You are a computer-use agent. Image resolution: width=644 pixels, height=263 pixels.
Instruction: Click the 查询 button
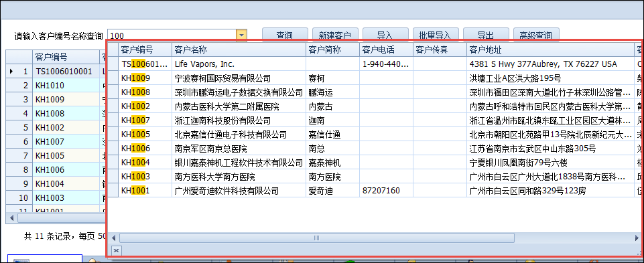(285, 35)
